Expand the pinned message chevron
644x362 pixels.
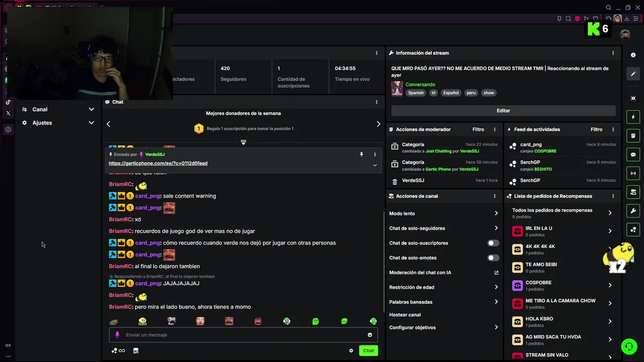[x=375, y=165]
